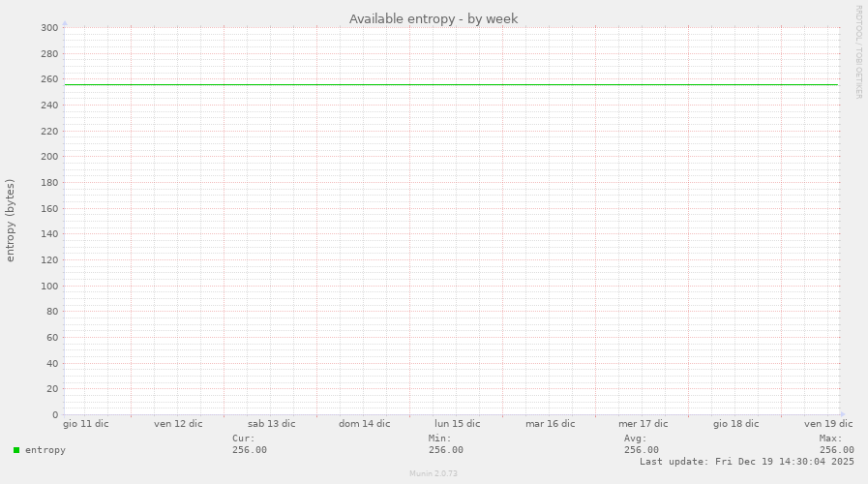Click the 256.00 value under Avg
This screenshot has height=484, width=868.
coord(642,450)
